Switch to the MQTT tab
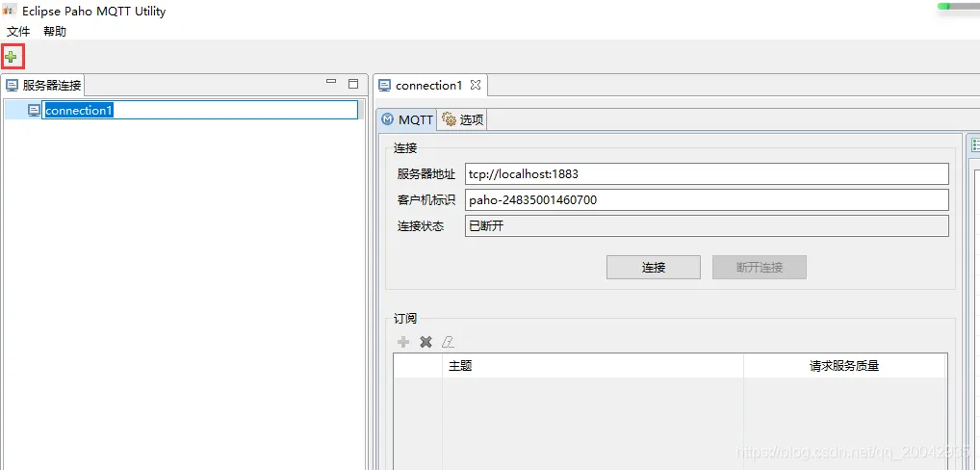 tap(407, 120)
